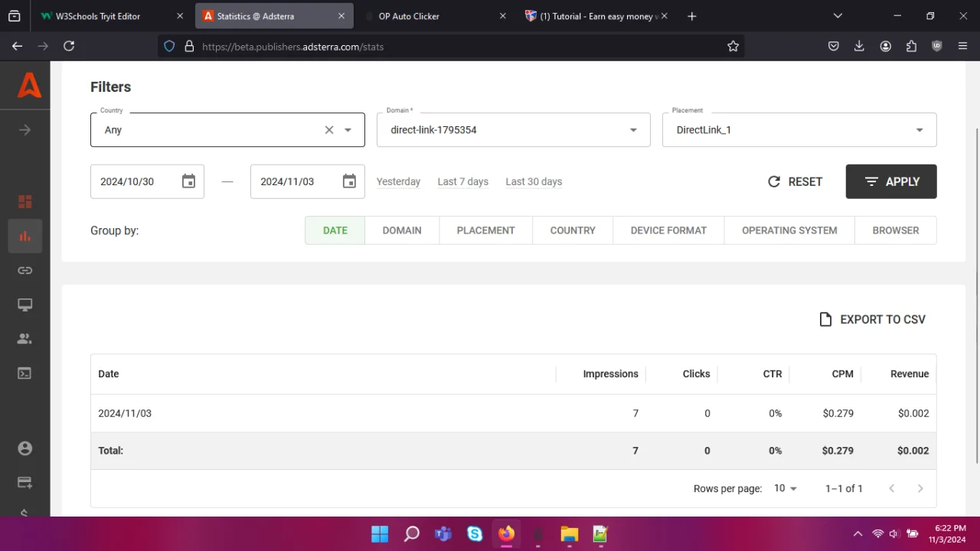Click the Adsterra logo in sidebar
This screenshot has width=980, height=551.
[x=29, y=84]
